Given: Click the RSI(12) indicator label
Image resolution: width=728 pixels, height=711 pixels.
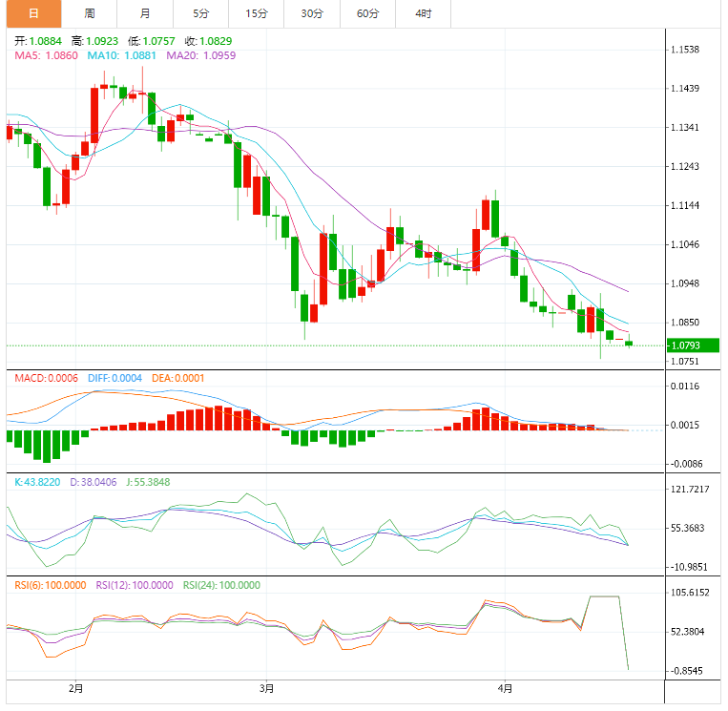Looking at the screenshot, I should (x=135, y=586).
